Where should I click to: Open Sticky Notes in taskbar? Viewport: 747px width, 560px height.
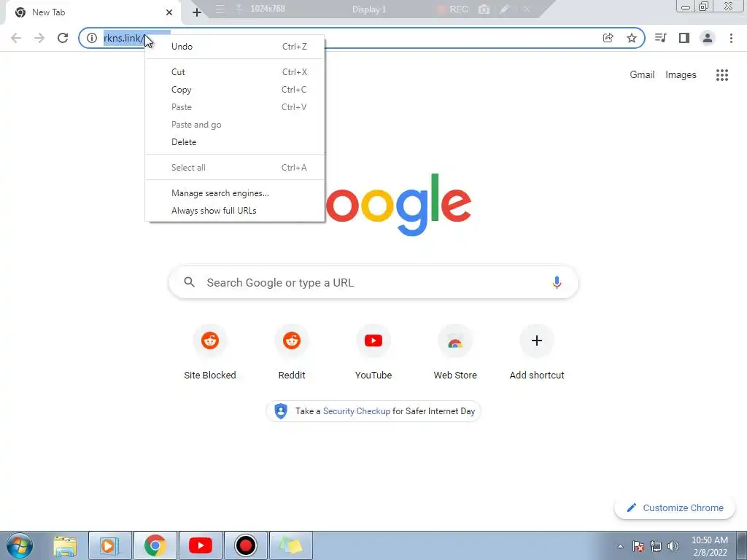click(x=291, y=545)
